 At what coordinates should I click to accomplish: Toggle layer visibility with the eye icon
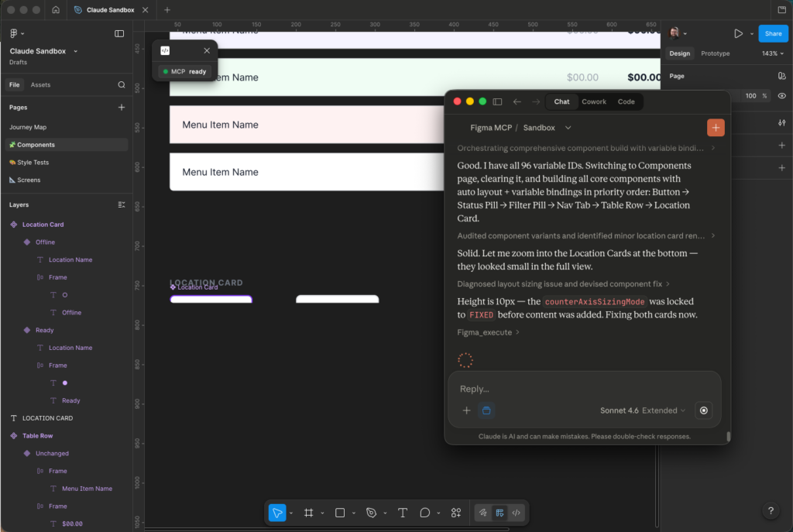(781, 95)
